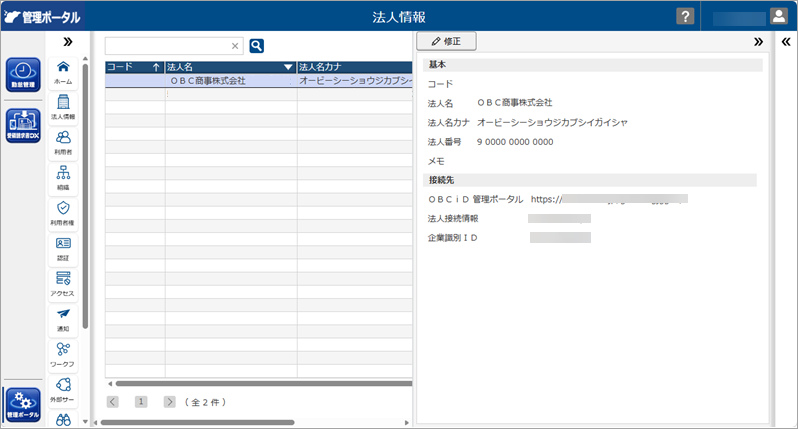
Task: Open the 勤怠管理 service icon
Action: pyautogui.click(x=23, y=75)
